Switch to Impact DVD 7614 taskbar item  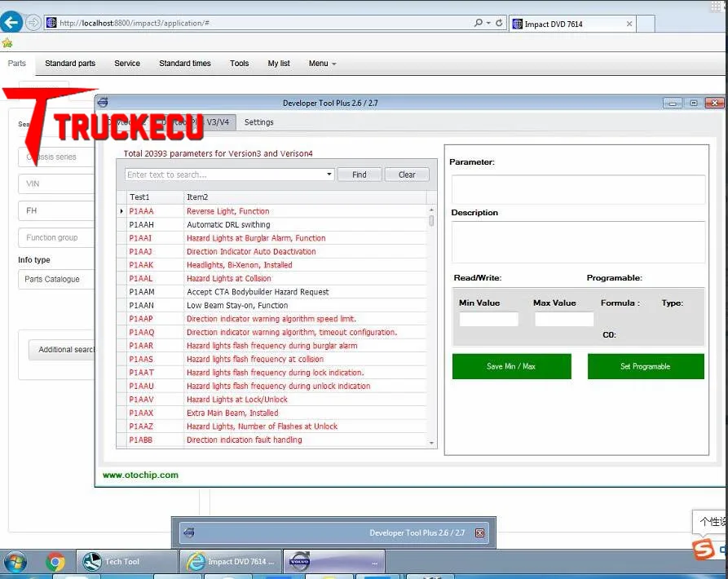[231, 562]
